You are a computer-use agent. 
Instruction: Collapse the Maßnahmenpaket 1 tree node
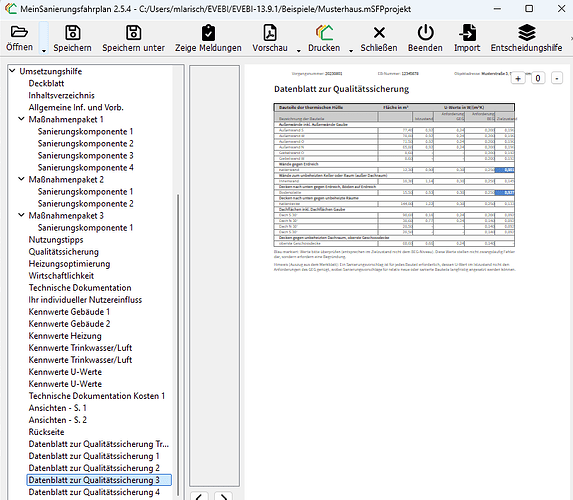tap(21, 119)
